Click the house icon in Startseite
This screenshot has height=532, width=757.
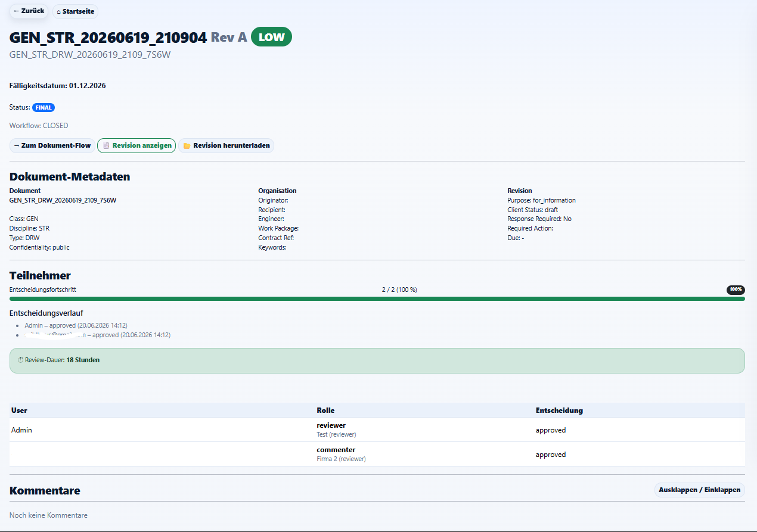tap(59, 11)
